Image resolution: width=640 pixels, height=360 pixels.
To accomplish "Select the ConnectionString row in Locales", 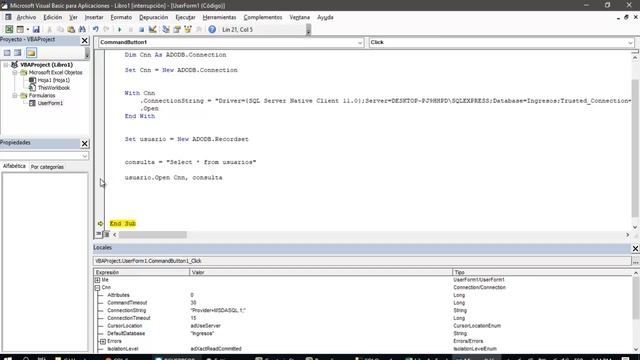I will [362, 311].
